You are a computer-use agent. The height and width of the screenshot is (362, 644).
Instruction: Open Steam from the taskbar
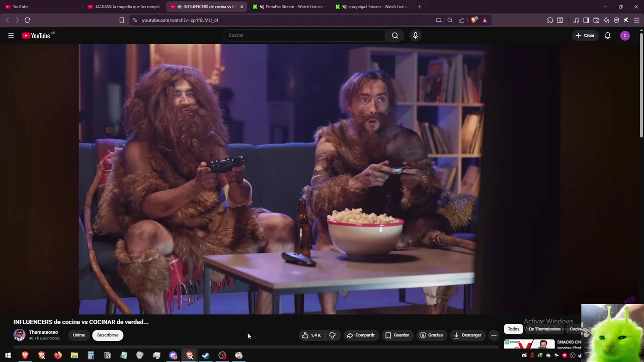[206, 355]
